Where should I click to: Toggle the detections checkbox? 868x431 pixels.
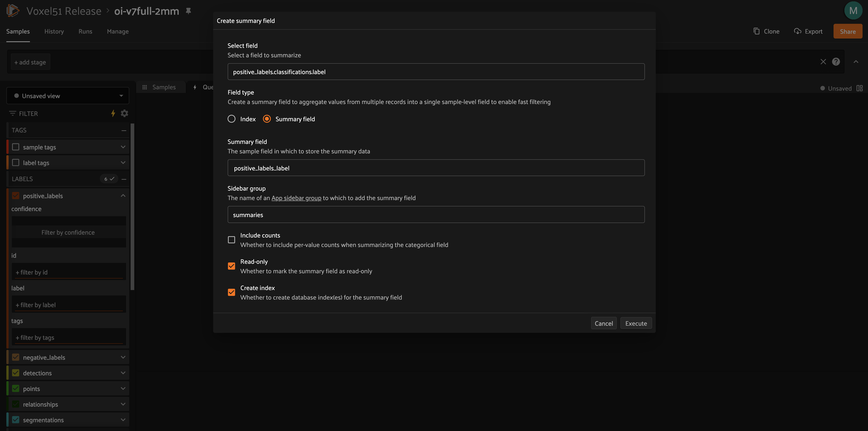15,373
